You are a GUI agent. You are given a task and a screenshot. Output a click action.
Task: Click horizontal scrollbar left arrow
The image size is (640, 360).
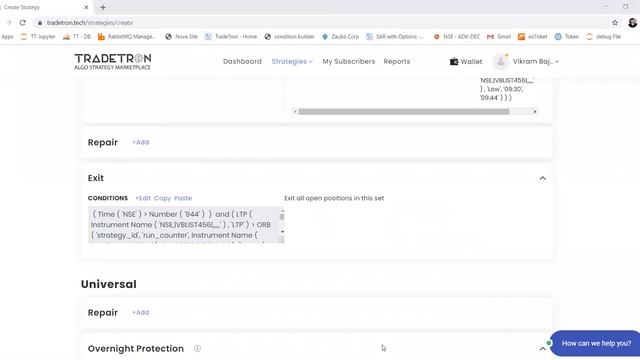295,111
